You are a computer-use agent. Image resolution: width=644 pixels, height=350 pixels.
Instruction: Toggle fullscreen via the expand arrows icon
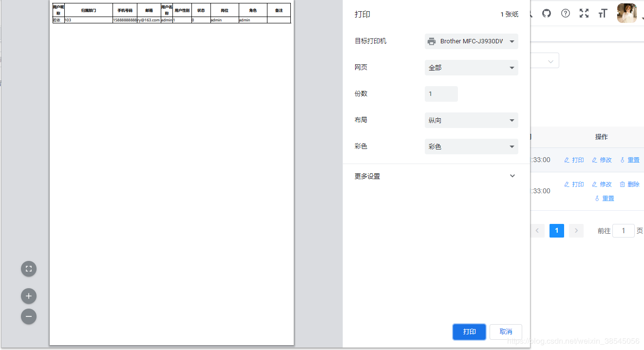[584, 13]
